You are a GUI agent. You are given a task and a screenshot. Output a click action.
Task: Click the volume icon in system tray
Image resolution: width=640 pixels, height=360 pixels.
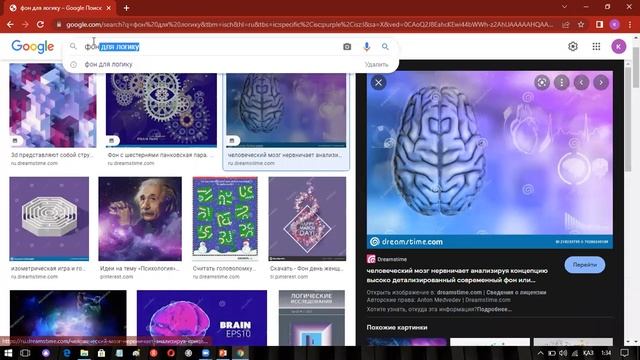(563, 353)
